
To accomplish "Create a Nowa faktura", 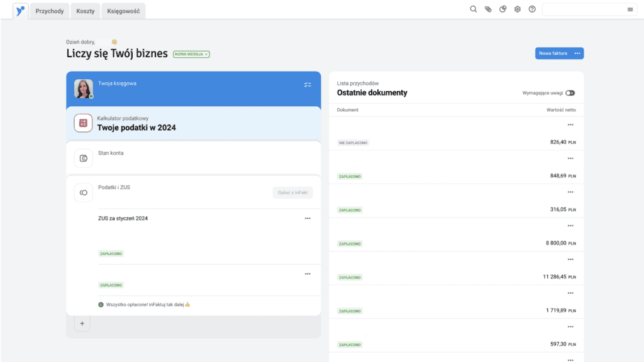I will point(553,53).
